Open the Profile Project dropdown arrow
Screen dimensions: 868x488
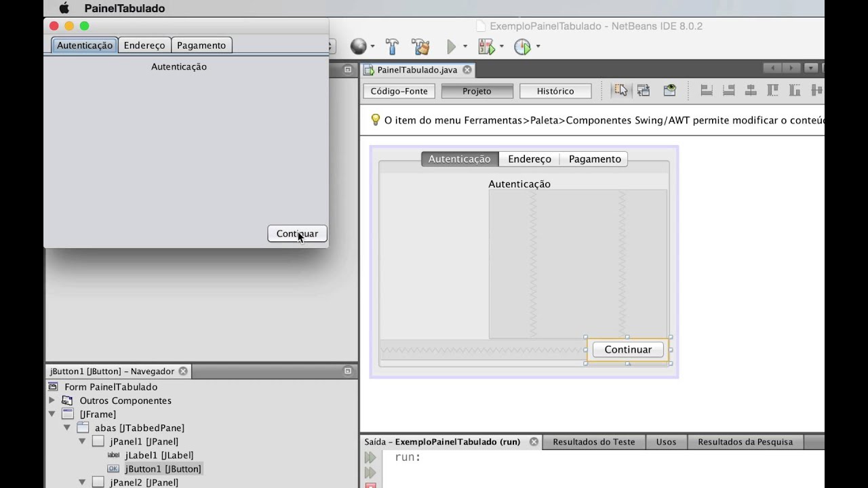538,47
